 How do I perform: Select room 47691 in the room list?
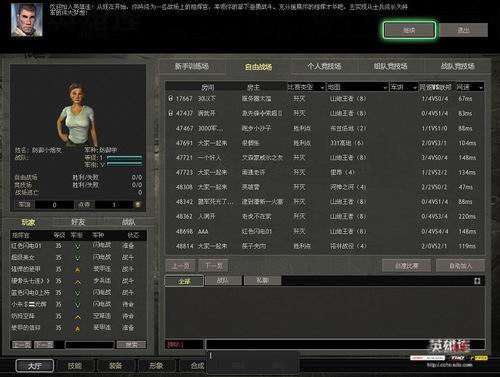(x=325, y=143)
